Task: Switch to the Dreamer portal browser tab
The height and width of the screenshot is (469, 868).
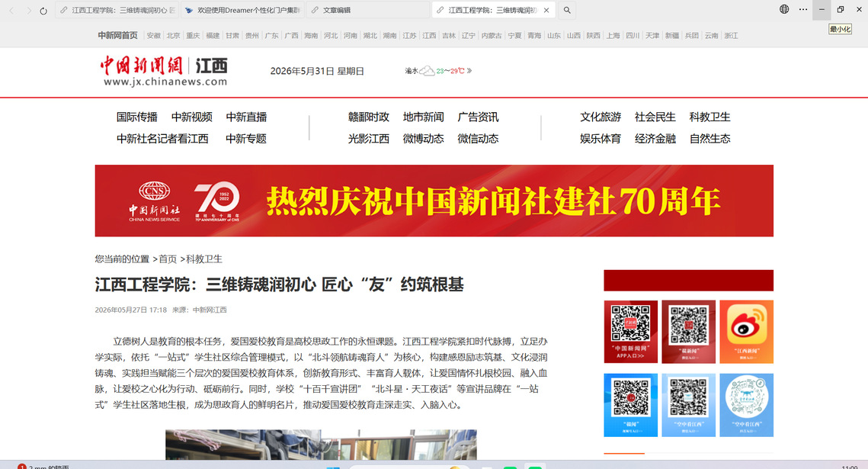Action: tap(242, 10)
